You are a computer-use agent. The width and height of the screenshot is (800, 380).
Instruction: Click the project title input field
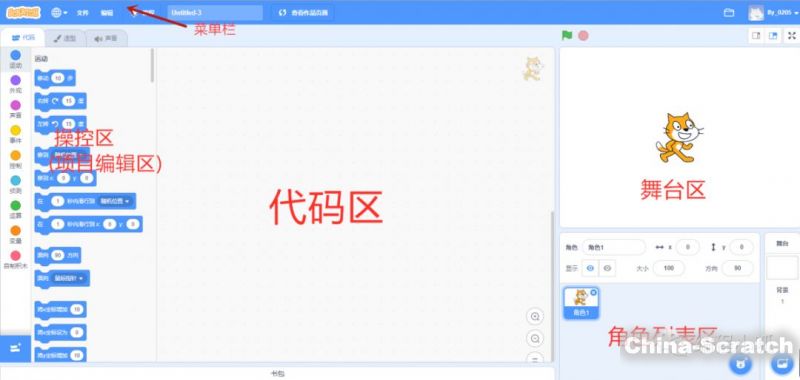tap(215, 13)
